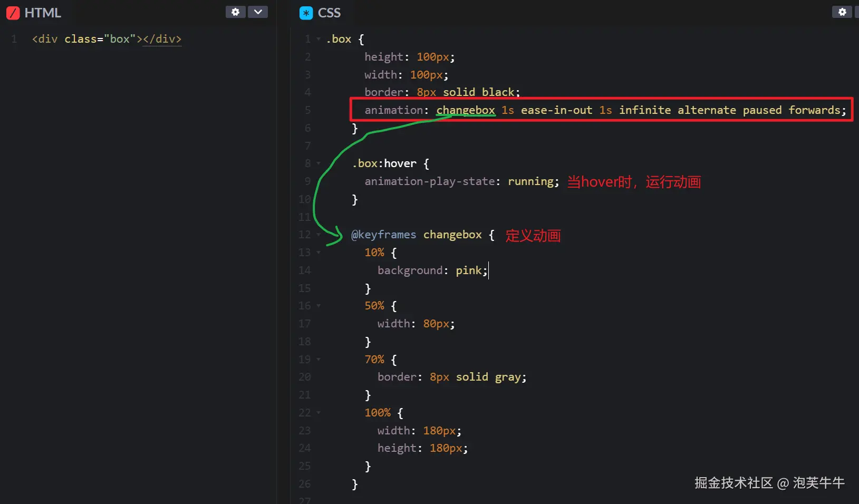The width and height of the screenshot is (859, 504).
Task: Select the HTML panel title
Action: pyautogui.click(x=43, y=13)
